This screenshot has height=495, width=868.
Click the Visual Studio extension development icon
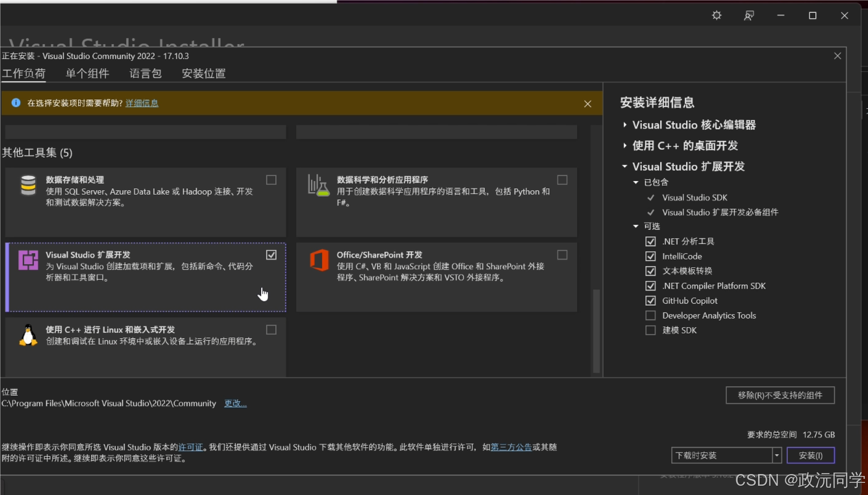28,260
